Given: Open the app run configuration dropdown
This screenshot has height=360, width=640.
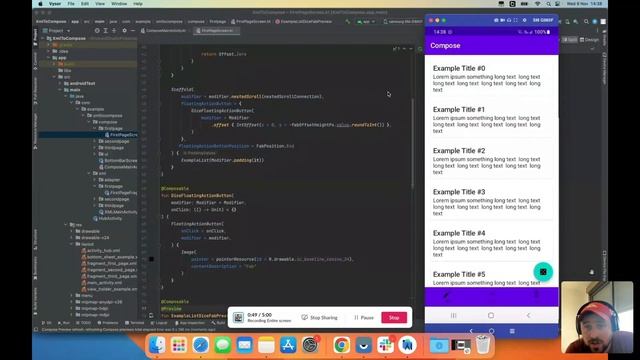Looking at the screenshot, I should click(x=366, y=21).
